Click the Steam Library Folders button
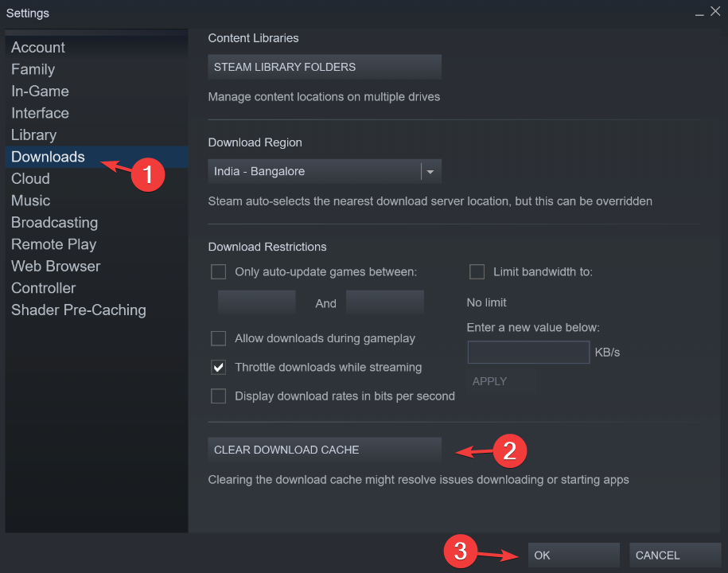This screenshot has height=573, width=728. point(325,67)
